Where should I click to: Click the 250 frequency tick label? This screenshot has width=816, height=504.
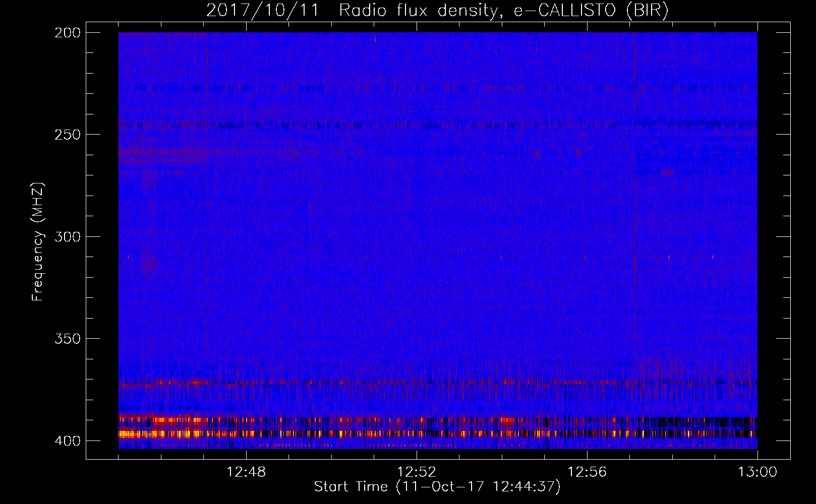pyautogui.click(x=68, y=135)
